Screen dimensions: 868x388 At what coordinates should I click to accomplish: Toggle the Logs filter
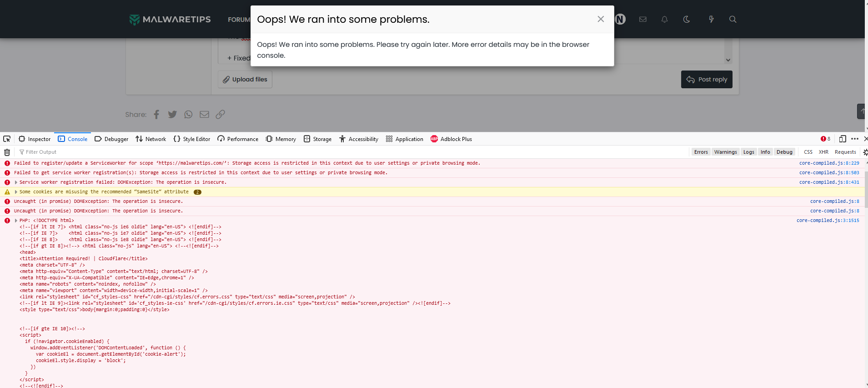(x=748, y=152)
